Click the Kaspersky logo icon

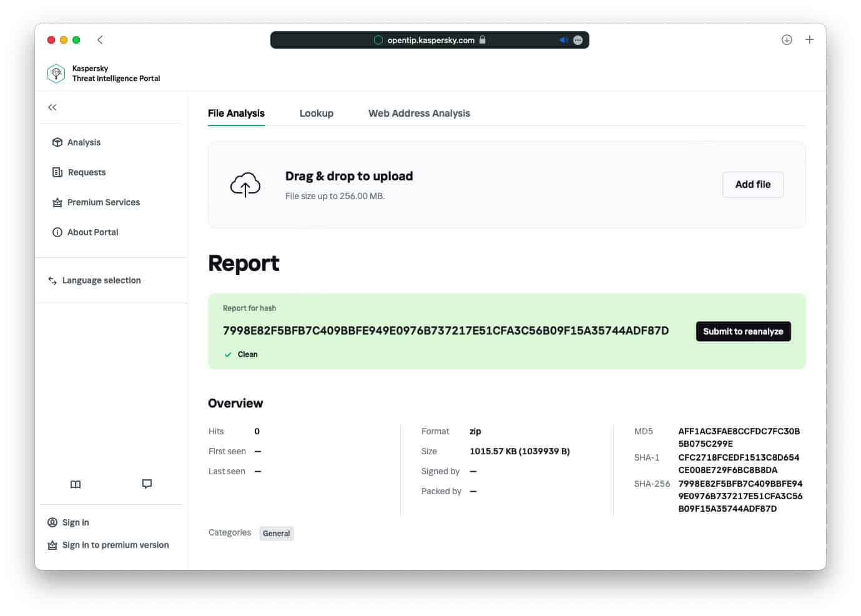(x=56, y=74)
